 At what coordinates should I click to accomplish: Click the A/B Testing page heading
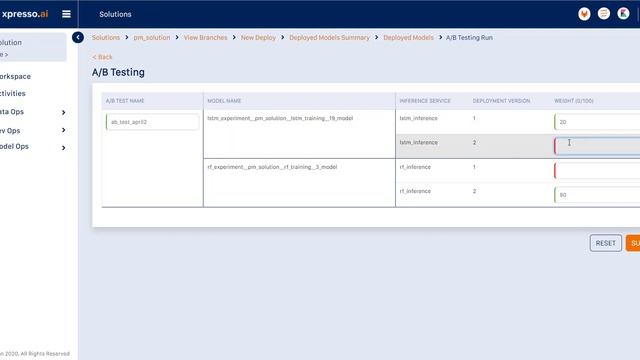pos(118,72)
